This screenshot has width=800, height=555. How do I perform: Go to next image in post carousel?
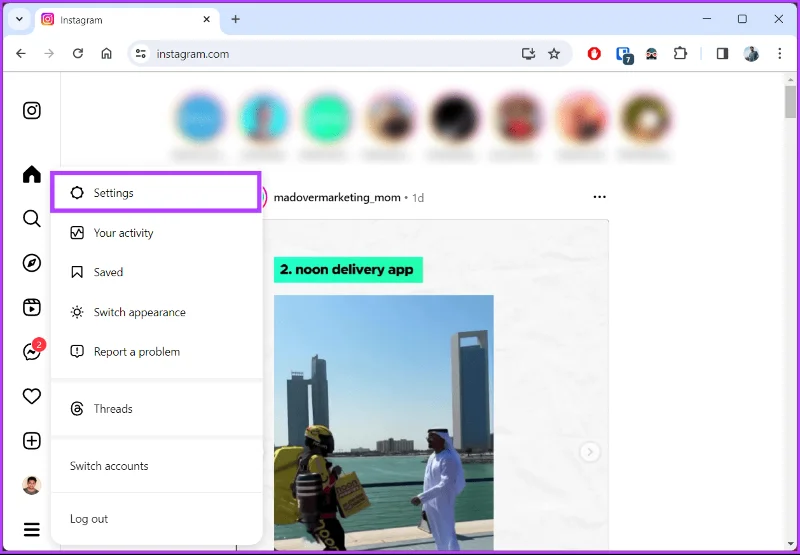point(590,452)
